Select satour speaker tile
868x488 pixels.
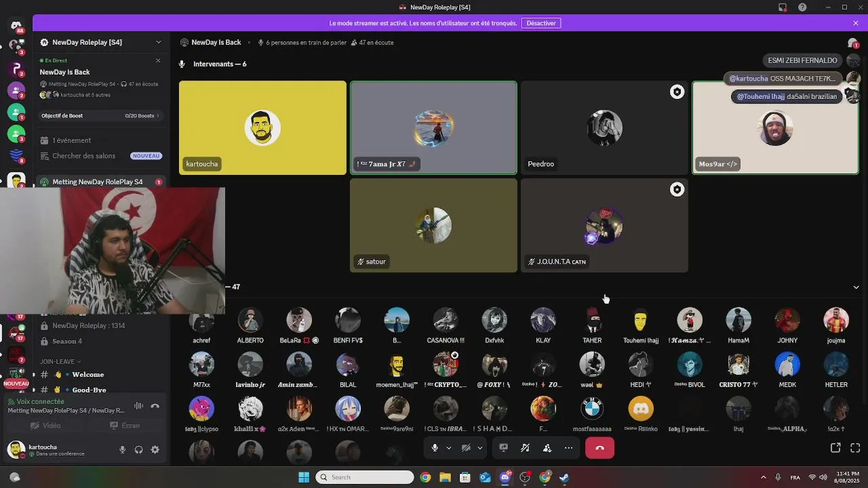tap(433, 225)
